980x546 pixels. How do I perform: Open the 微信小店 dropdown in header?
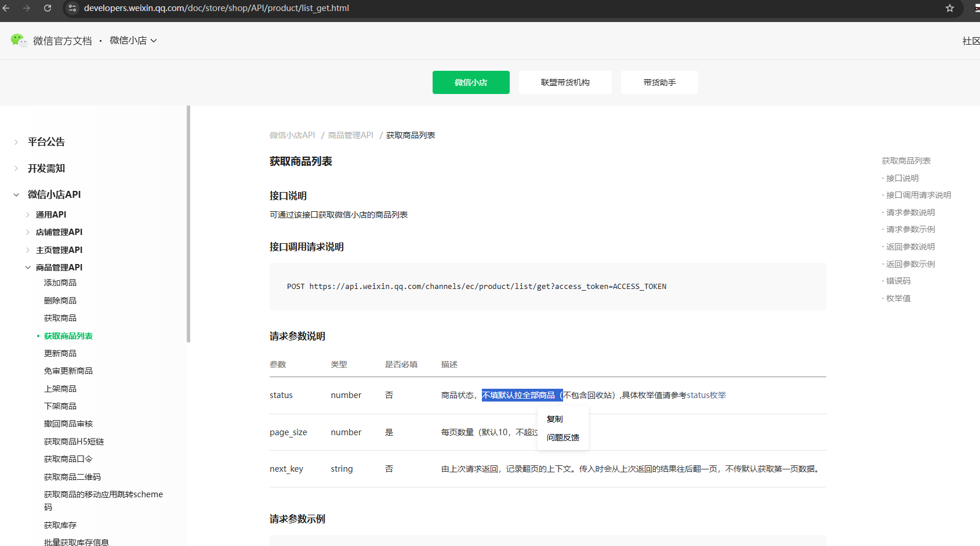tap(133, 41)
